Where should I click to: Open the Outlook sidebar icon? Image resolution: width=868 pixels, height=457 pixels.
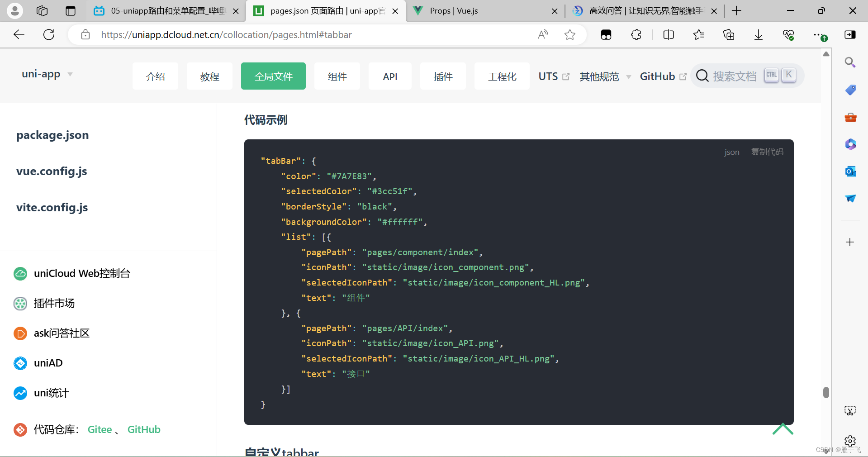(x=850, y=171)
